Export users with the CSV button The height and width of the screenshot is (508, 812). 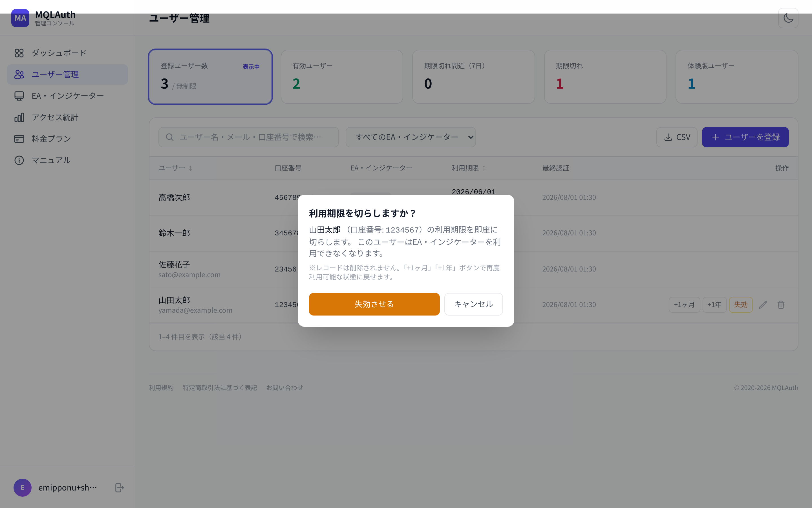point(677,137)
